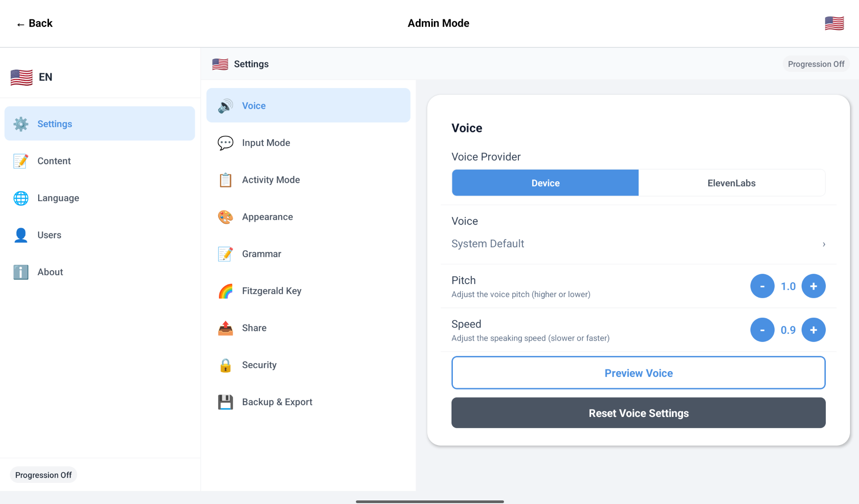Go to the Grammar settings item
Image resolution: width=859 pixels, height=504 pixels.
click(x=261, y=254)
